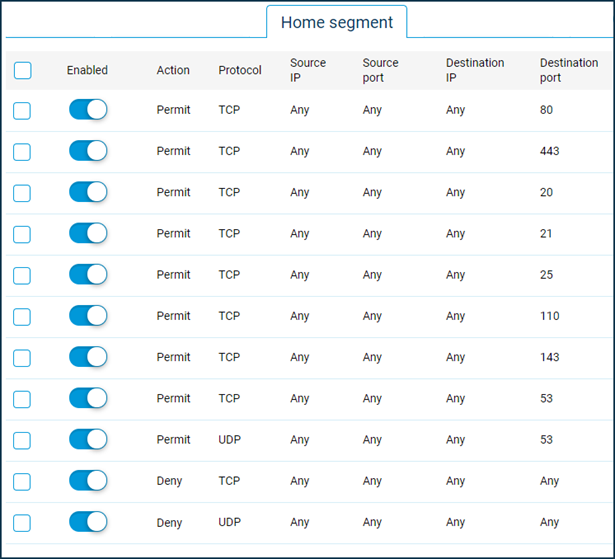Switch to the Home segment tab
The width and height of the screenshot is (615, 559).
336,22
